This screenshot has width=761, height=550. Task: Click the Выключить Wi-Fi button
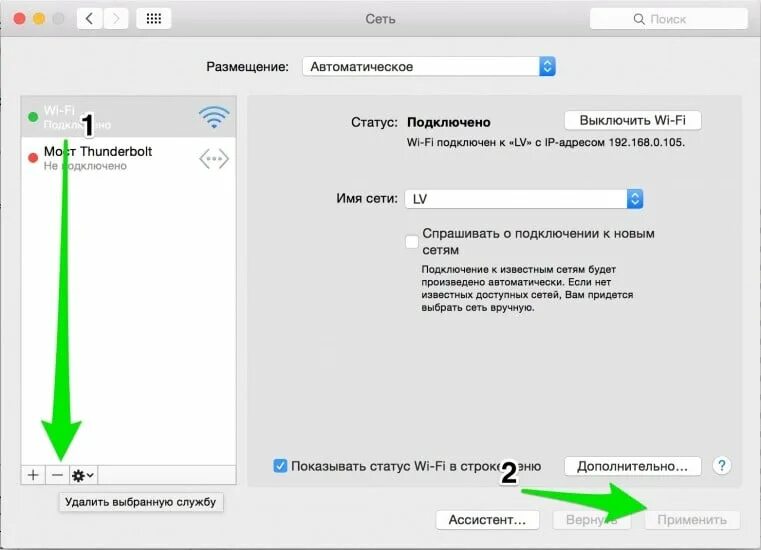(632, 120)
